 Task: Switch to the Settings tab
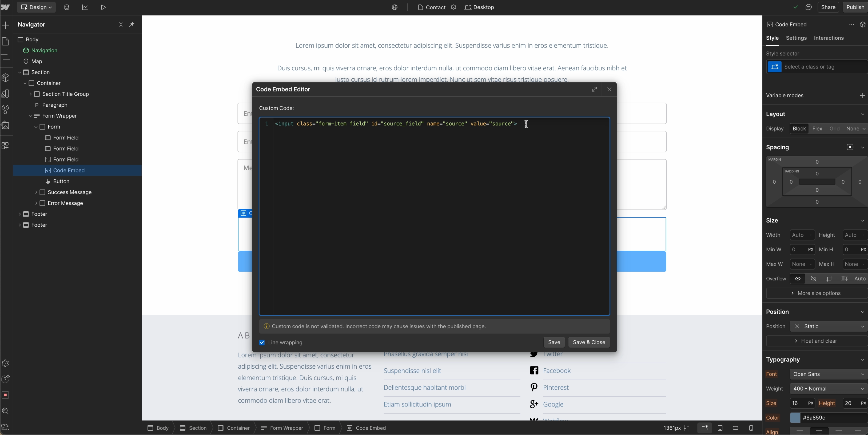tap(796, 38)
